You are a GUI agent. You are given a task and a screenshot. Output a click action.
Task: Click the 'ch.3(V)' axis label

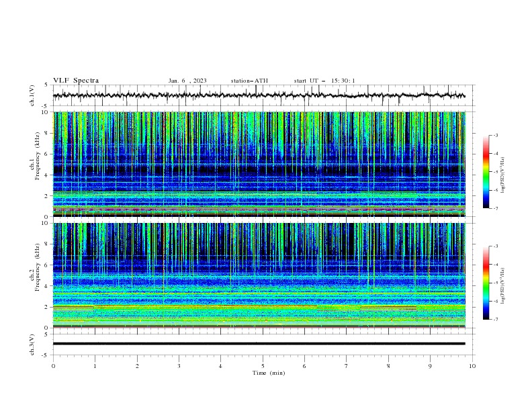[x=32, y=345]
